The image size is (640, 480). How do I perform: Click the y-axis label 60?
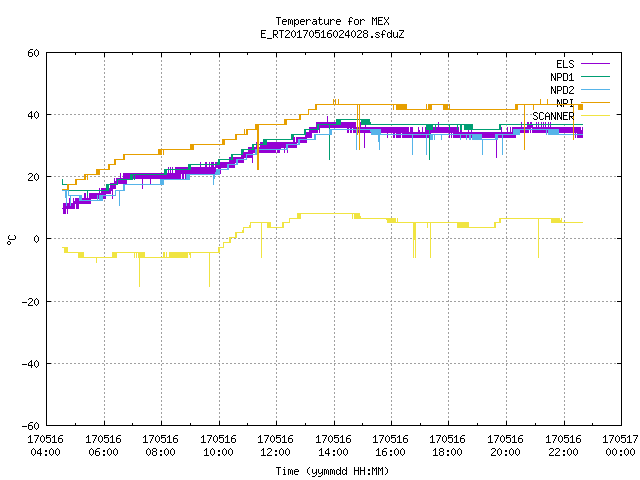pyautogui.click(x=33, y=53)
